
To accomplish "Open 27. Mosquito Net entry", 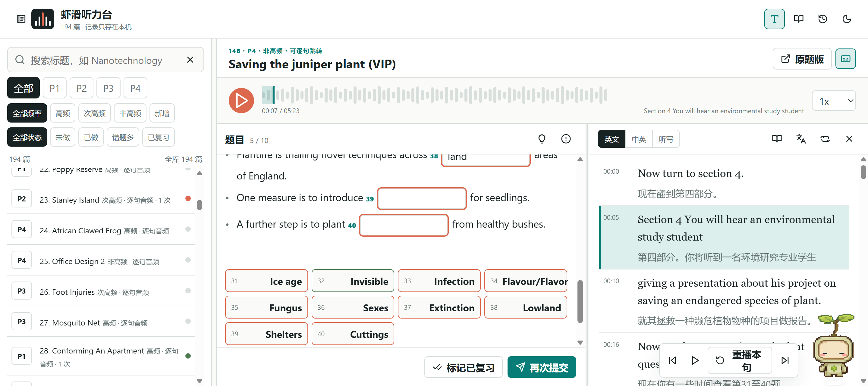I will click(101, 322).
